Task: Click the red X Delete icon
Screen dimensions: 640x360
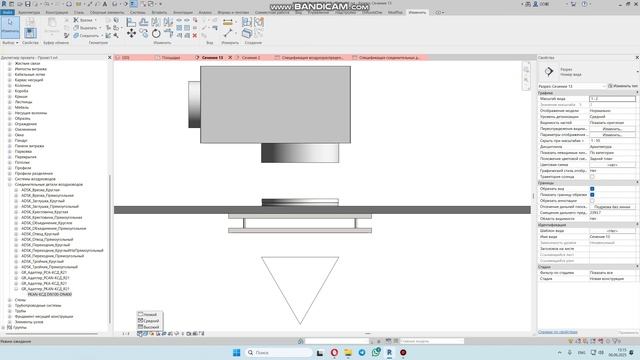Action: (195, 36)
